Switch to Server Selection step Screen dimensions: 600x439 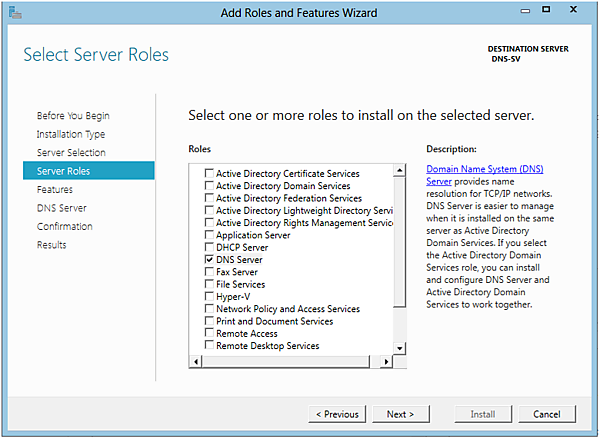71,152
